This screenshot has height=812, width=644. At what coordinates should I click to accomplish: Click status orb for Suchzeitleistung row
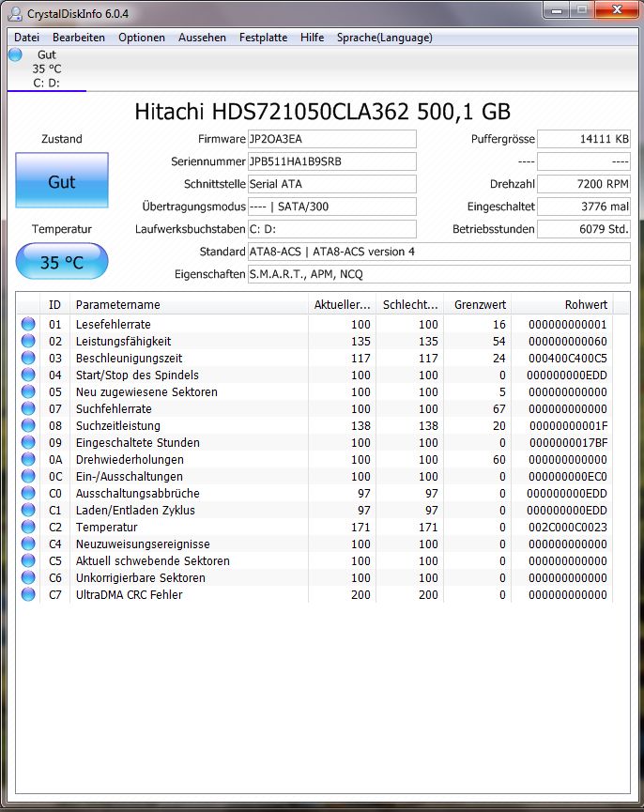[28, 425]
